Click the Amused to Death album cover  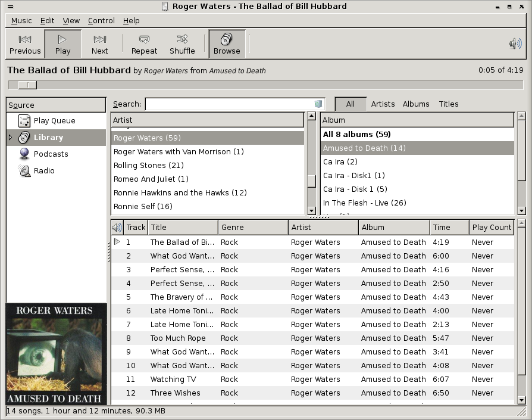tap(56, 354)
